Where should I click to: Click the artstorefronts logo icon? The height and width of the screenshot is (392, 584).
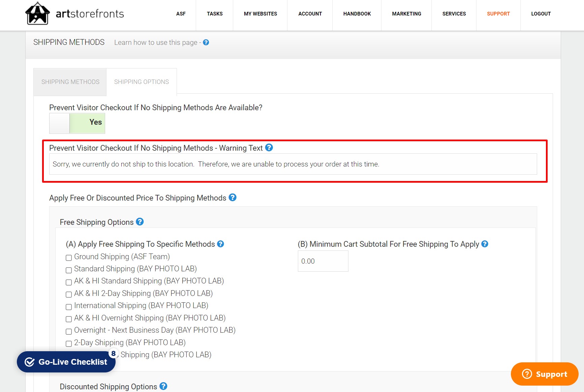pyautogui.click(x=38, y=13)
